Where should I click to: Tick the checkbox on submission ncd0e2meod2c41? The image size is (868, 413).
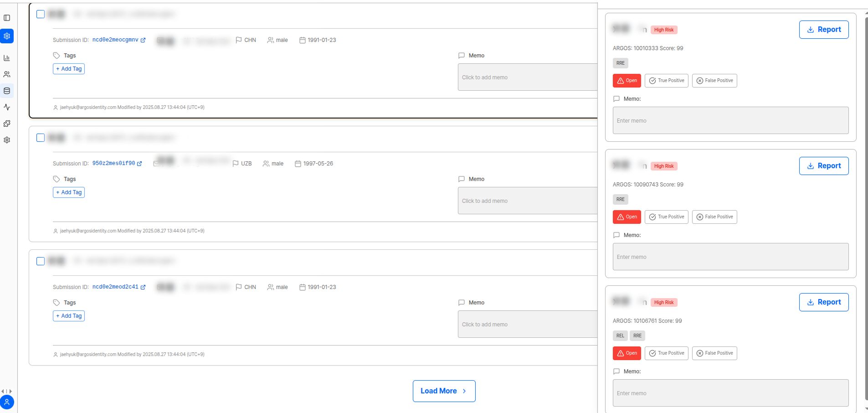(40, 261)
